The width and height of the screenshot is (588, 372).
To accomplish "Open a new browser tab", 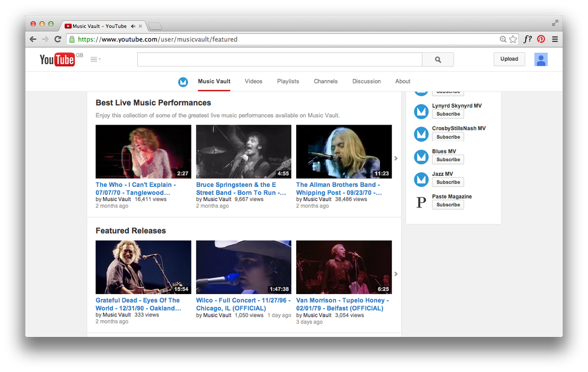I will coord(155,26).
